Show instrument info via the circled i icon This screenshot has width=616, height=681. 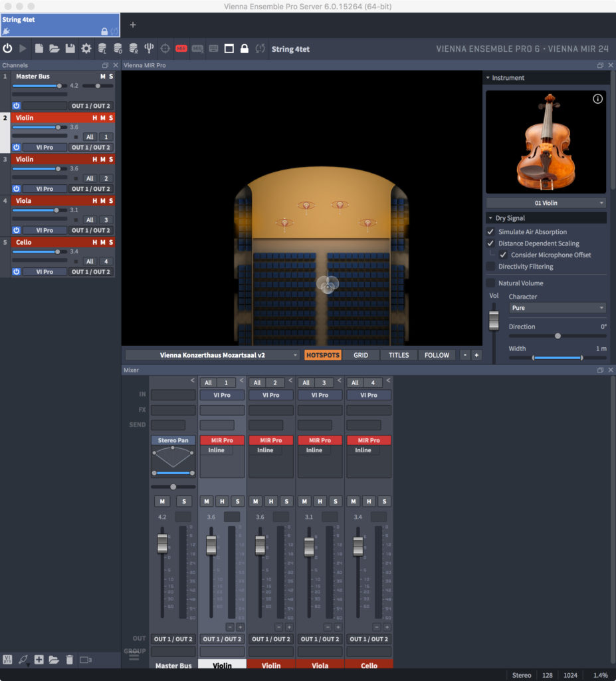[597, 99]
